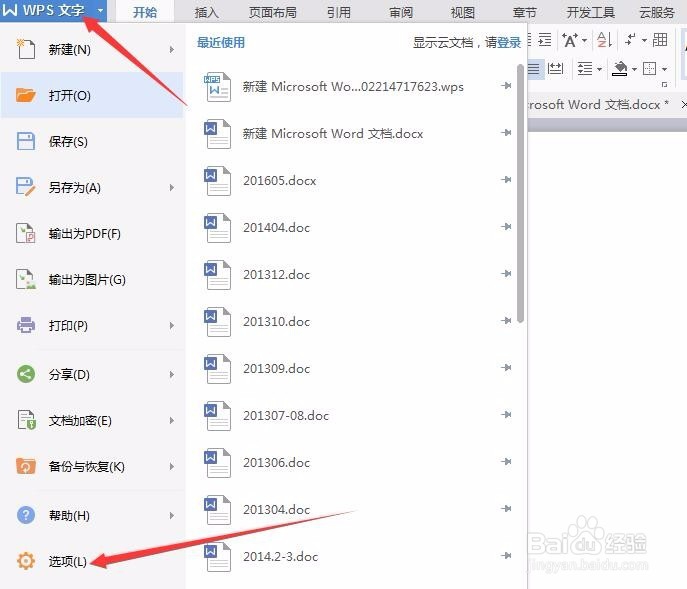Click the green share icon beside 分享(D)

(25, 374)
